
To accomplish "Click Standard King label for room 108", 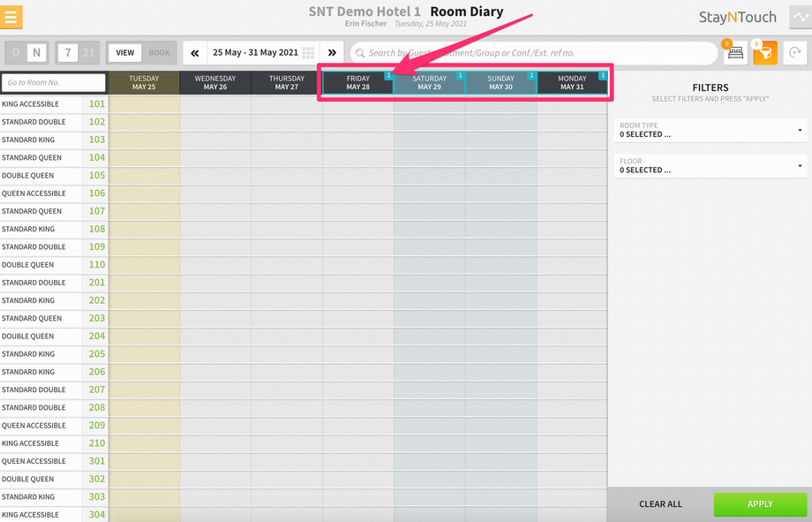I will click(28, 229).
